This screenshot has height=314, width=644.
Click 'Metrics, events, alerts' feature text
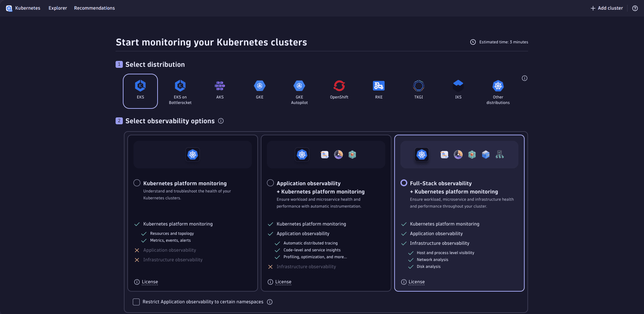(x=170, y=240)
